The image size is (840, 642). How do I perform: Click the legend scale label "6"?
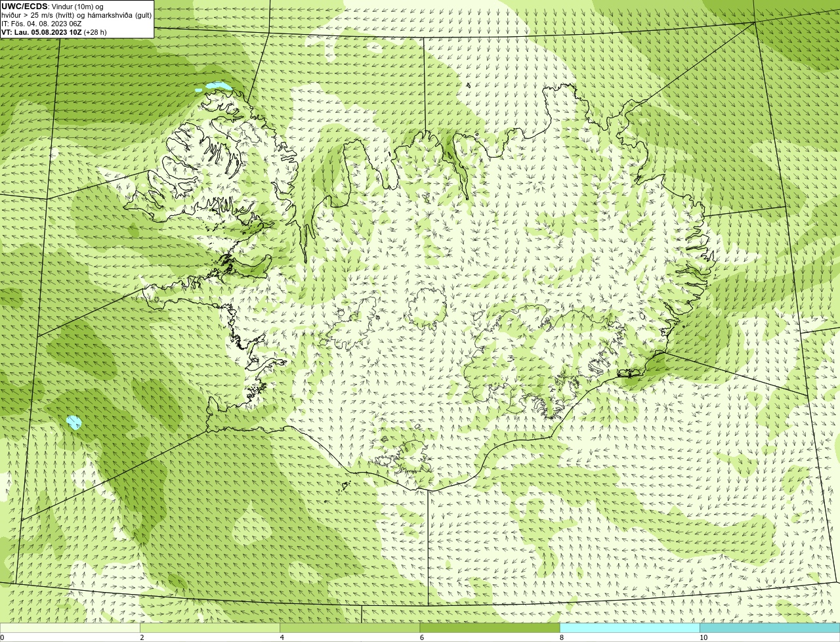point(422,637)
